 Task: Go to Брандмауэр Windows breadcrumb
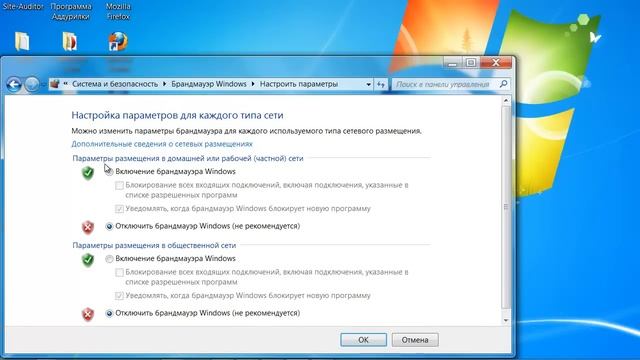pos(209,84)
